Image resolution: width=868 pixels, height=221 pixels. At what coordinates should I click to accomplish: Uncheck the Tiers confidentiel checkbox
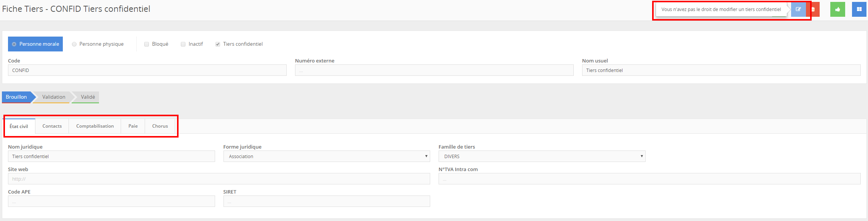point(218,44)
